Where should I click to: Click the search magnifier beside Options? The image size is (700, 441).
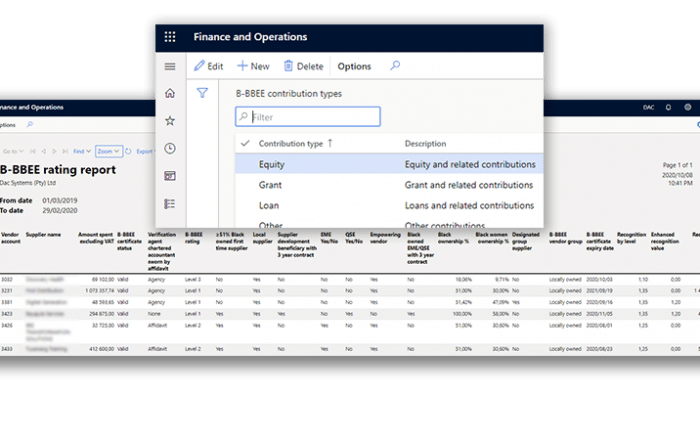395,66
